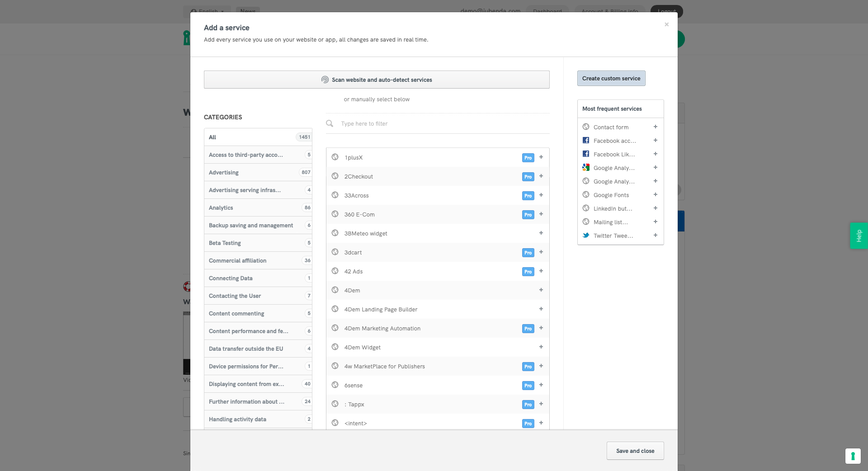Open Displaying content from external platforms category
Screen dimensions: 868x471
(258, 384)
